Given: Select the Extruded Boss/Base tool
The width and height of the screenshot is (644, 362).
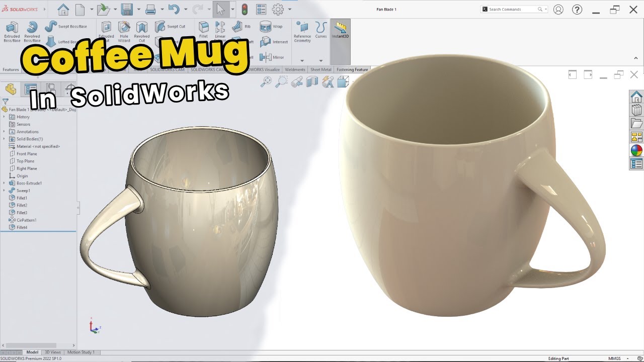Looking at the screenshot, I should 12,32.
